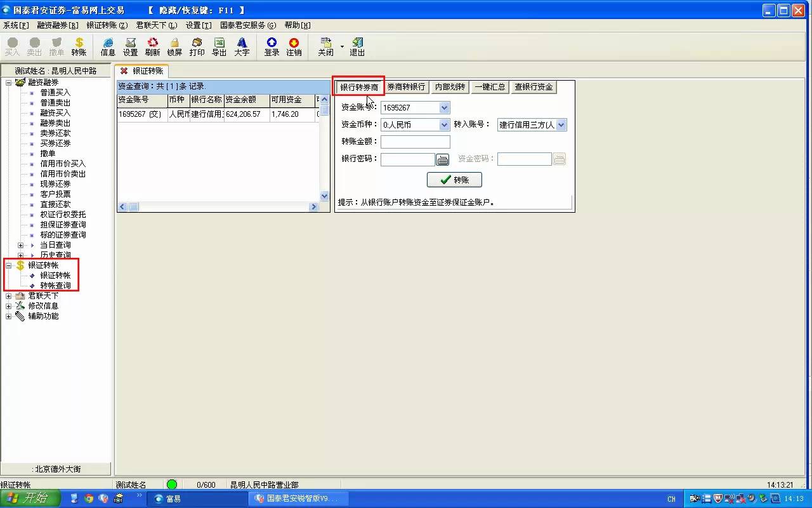
Task: Click the 锁屏 lock screen icon
Action: click(174, 46)
